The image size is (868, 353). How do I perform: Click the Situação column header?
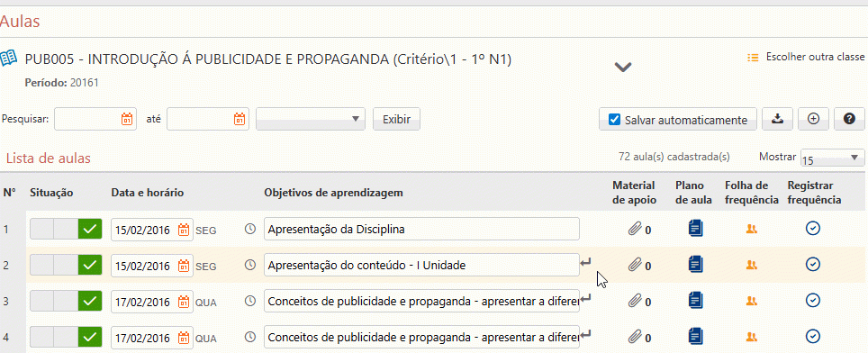pos(51,193)
